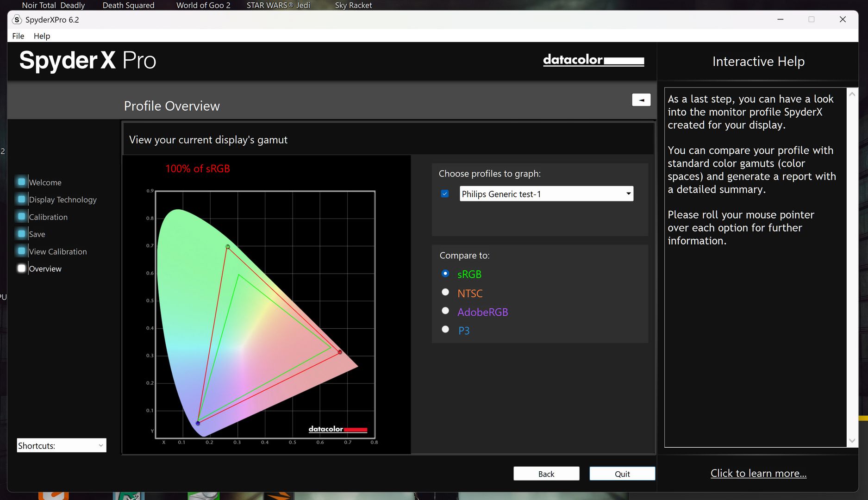Image resolution: width=868 pixels, height=500 pixels.
Task: Click the Sky Racket desktop label
Action: [353, 5]
